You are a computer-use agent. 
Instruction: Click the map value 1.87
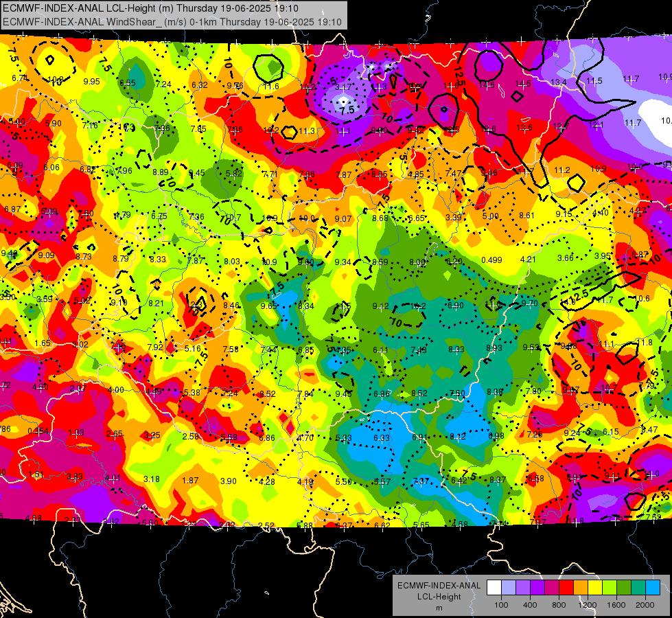tap(190, 481)
